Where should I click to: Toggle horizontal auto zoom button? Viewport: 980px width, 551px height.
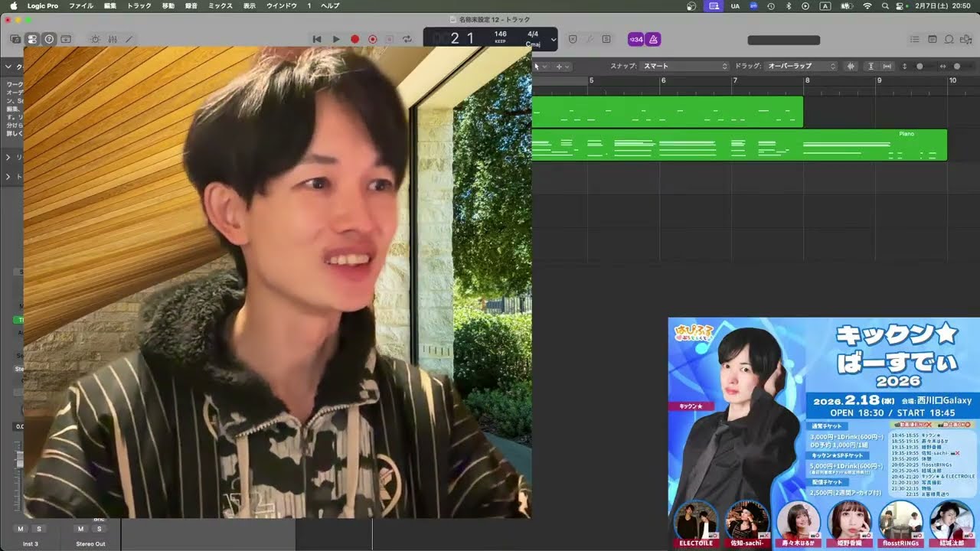click(888, 67)
